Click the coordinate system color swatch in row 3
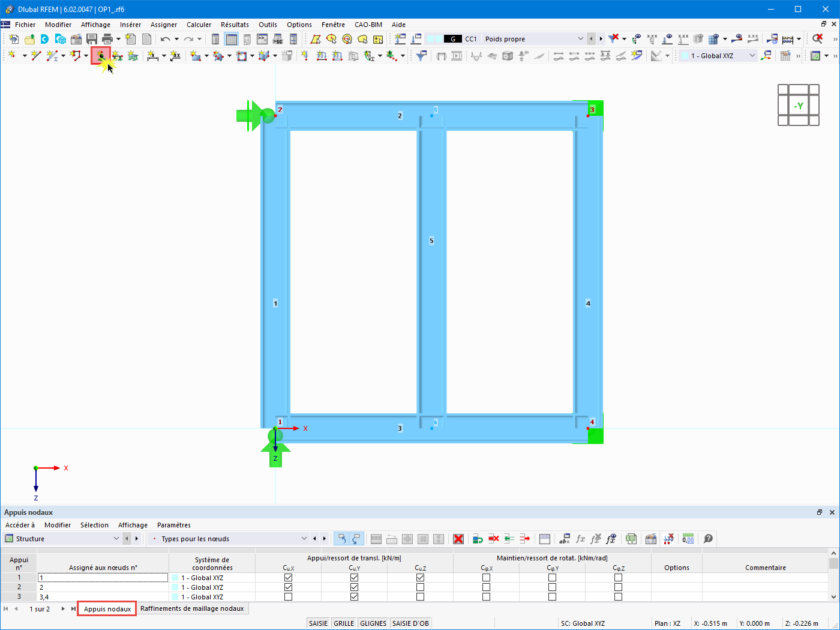The width and height of the screenshot is (840, 630). coord(175,597)
